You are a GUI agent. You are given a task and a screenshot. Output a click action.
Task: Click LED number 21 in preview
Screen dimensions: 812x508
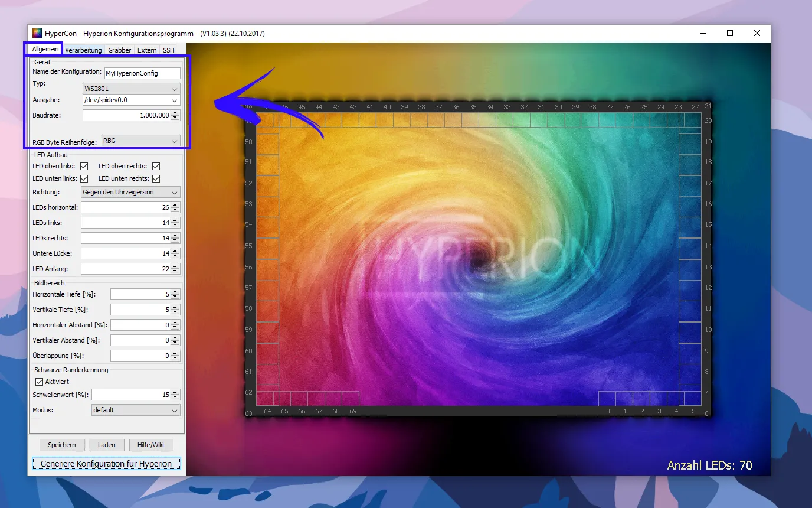click(x=708, y=106)
